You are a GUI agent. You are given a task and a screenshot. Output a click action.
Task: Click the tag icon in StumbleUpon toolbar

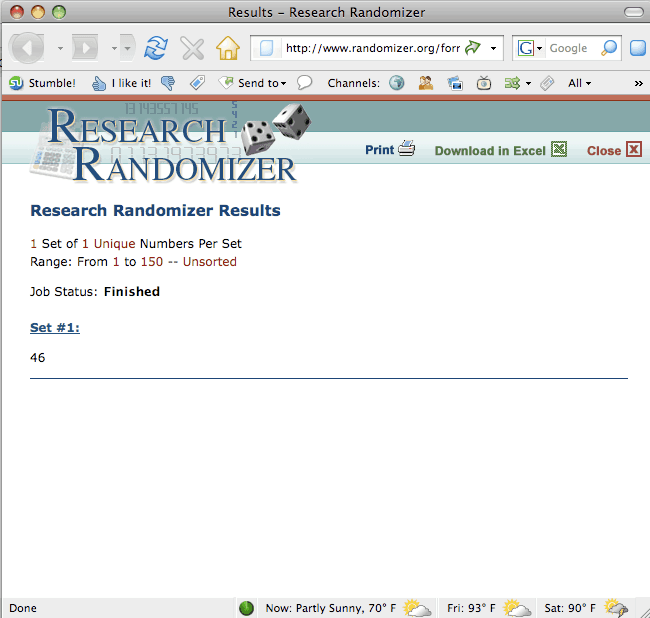click(x=197, y=83)
